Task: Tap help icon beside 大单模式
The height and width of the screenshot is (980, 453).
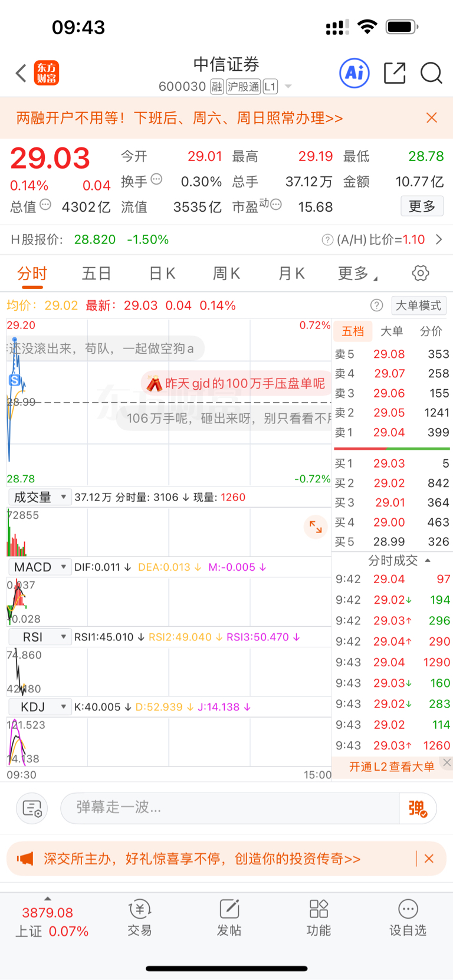Action: tap(376, 305)
